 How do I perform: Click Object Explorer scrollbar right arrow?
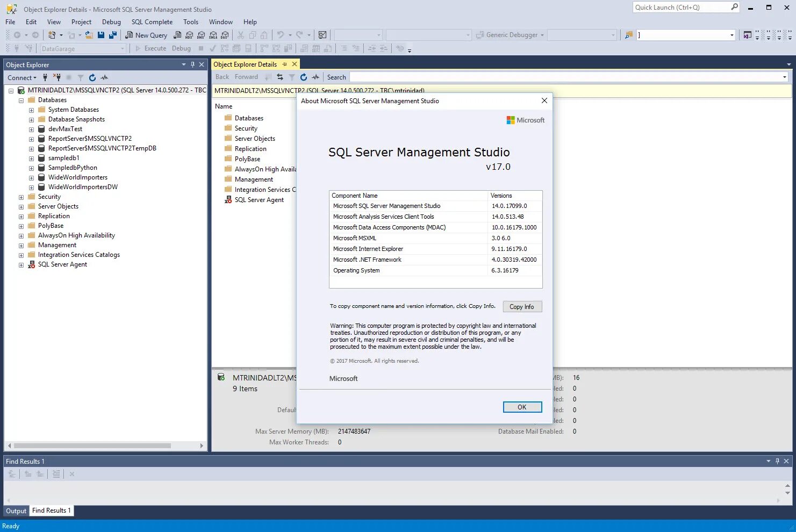coord(202,445)
